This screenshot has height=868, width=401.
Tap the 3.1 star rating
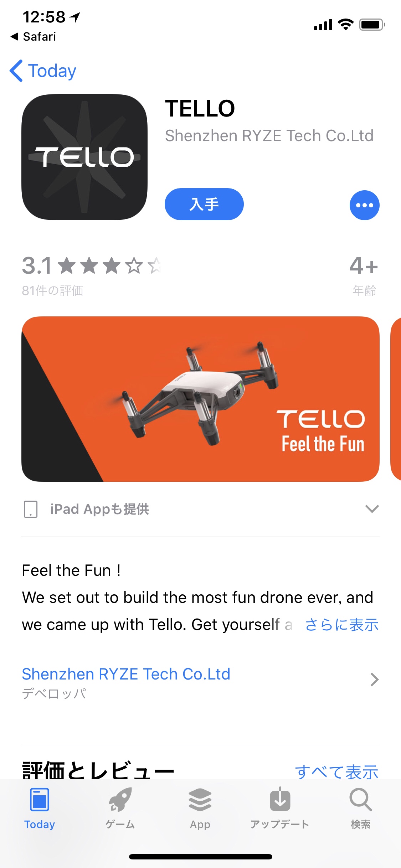91,266
